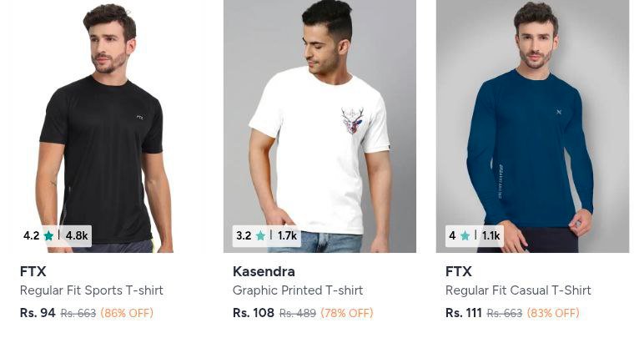Open the 1.1k ratings count badge
This screenshot has height=338, width=644.
[491, 235]
